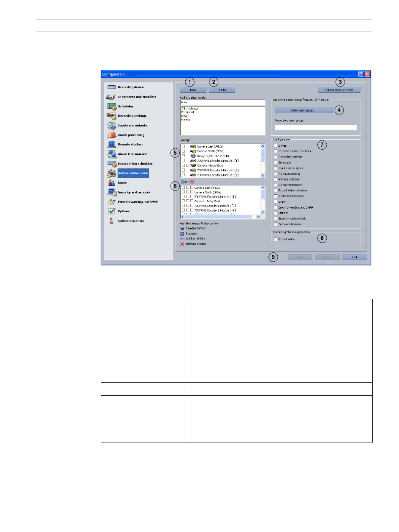The image size is (399, 532).
Task: Click the vertical scrollbar of the lower camera list
Action: 263,200
